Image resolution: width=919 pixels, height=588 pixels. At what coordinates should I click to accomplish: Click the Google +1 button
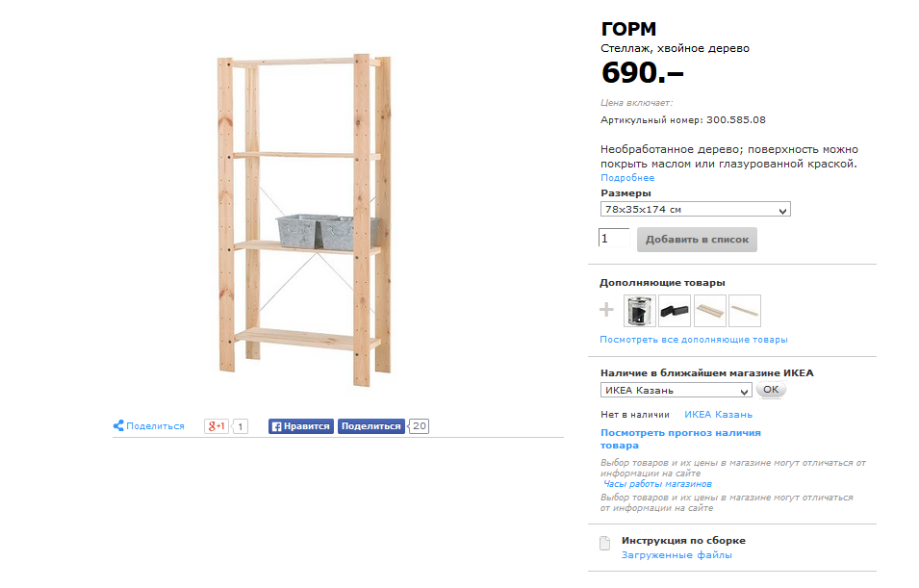tap(217, 426)
